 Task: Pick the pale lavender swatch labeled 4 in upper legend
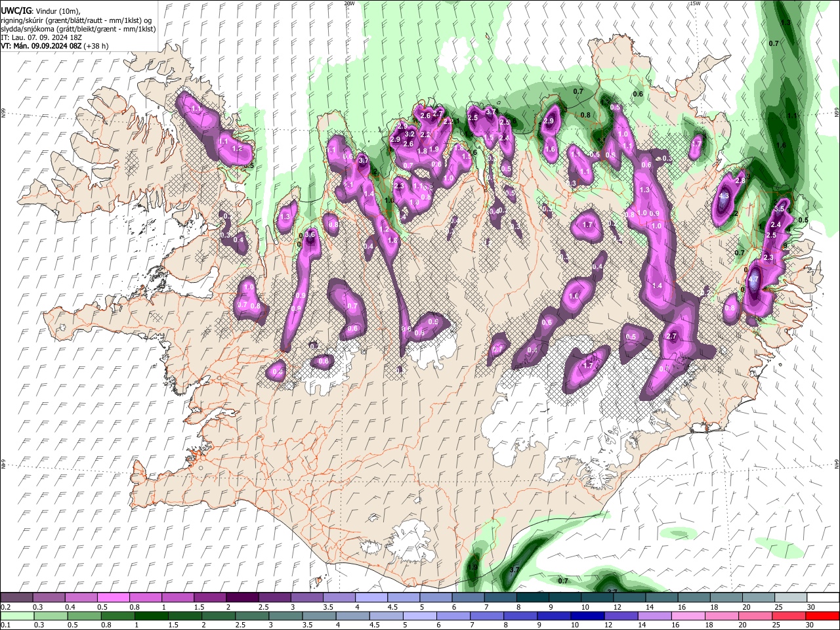(x=371, y=598)
